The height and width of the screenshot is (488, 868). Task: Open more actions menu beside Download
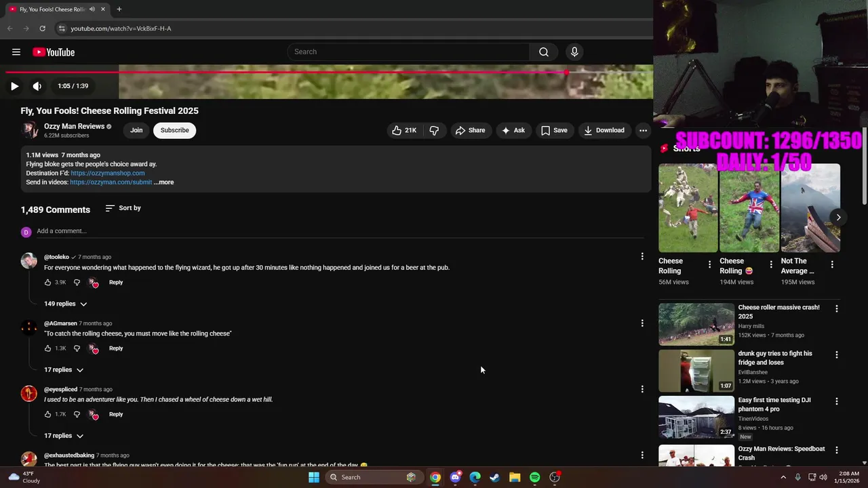[x=643, y=130]
